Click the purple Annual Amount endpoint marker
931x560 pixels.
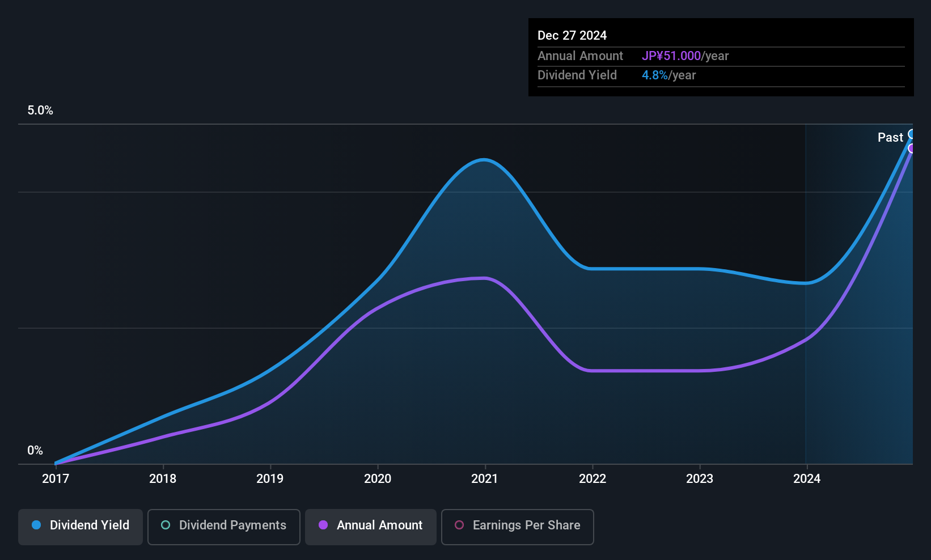click(912, 149)
